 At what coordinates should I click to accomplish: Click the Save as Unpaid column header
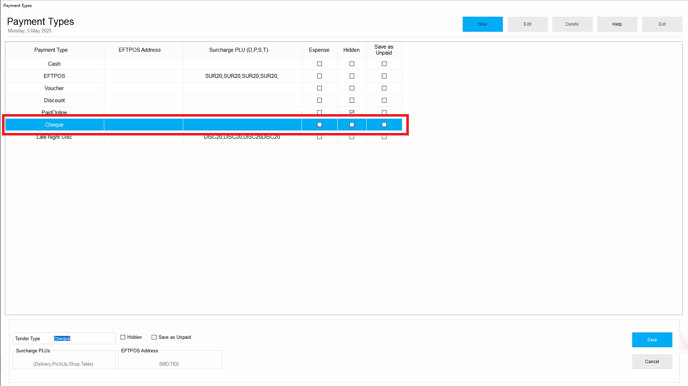coord(384,50)
